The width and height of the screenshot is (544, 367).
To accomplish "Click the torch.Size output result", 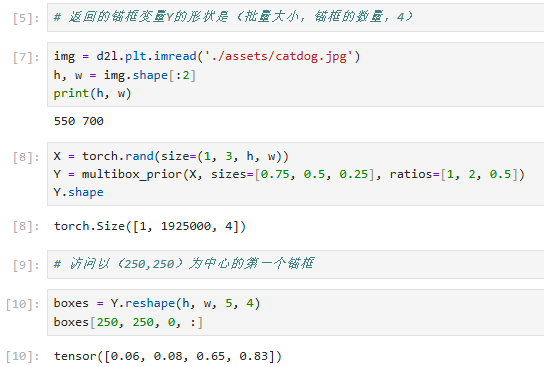I will tap(150, 226).
